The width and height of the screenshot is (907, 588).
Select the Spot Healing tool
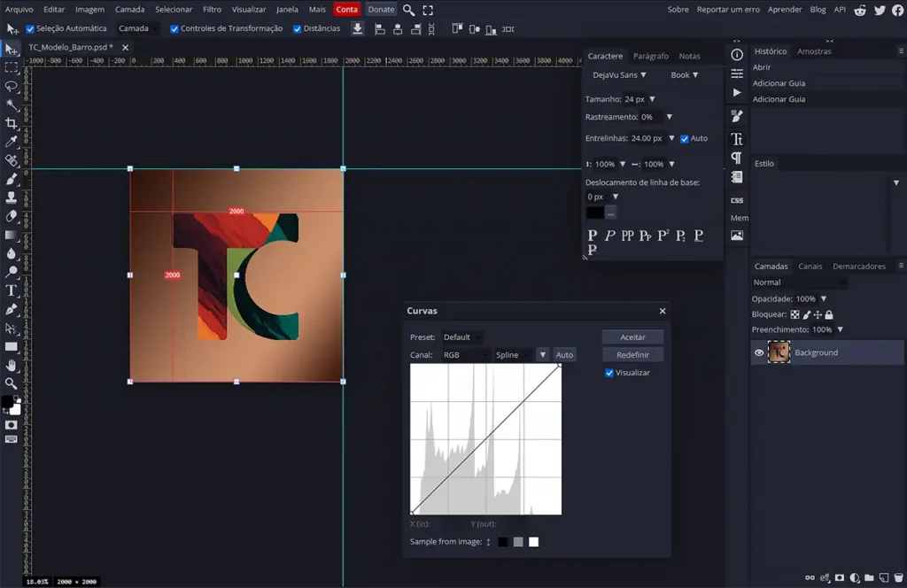11,160
